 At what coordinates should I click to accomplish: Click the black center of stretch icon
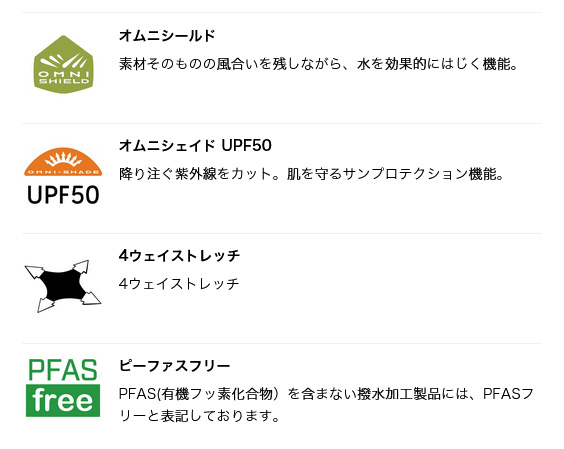[x=63, y=285]
